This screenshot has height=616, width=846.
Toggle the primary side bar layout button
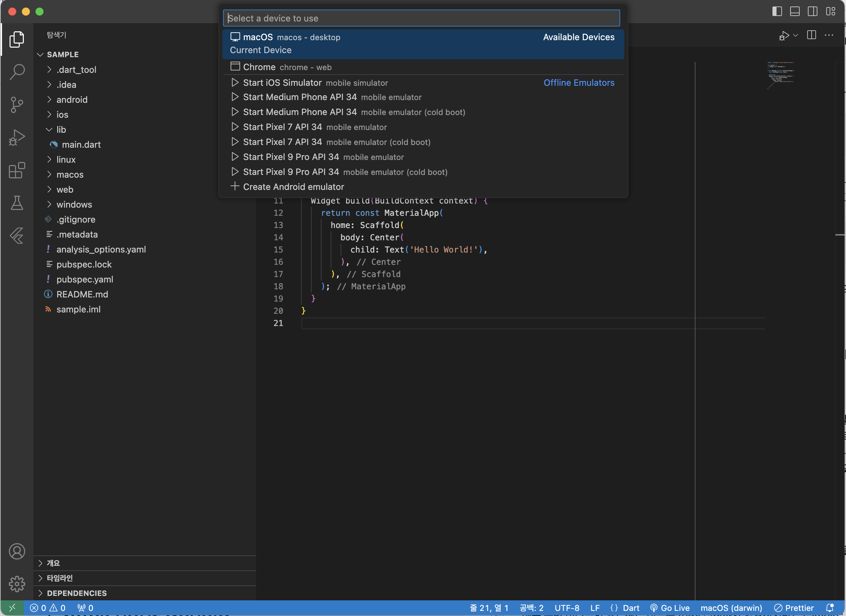coord(777,12)
